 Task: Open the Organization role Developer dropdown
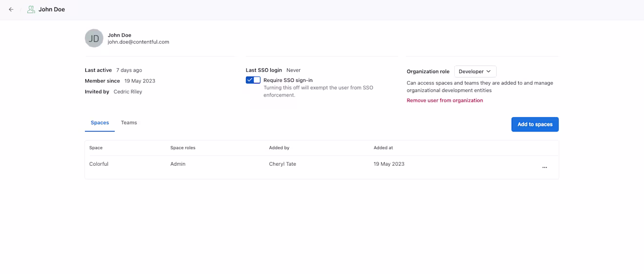tap(475, 71)
